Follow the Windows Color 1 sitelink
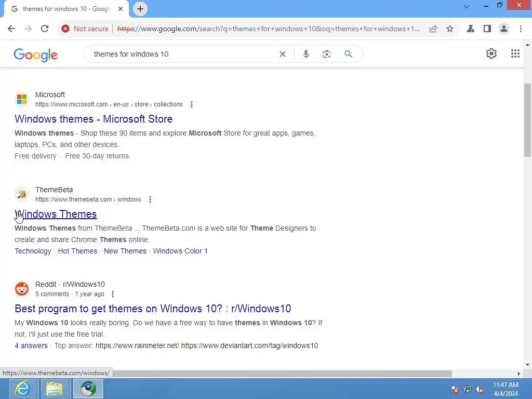The width and height of the screenshot is (532, 399). 180,251
